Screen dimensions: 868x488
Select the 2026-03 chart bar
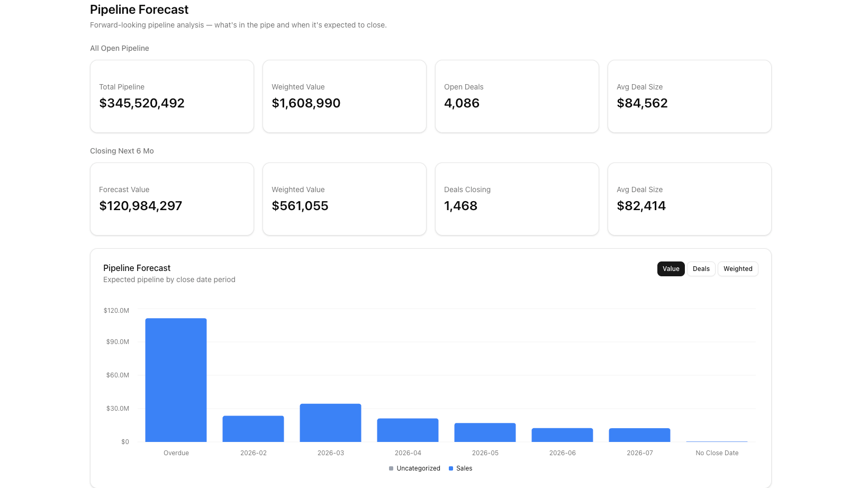[x=330, y=423]
